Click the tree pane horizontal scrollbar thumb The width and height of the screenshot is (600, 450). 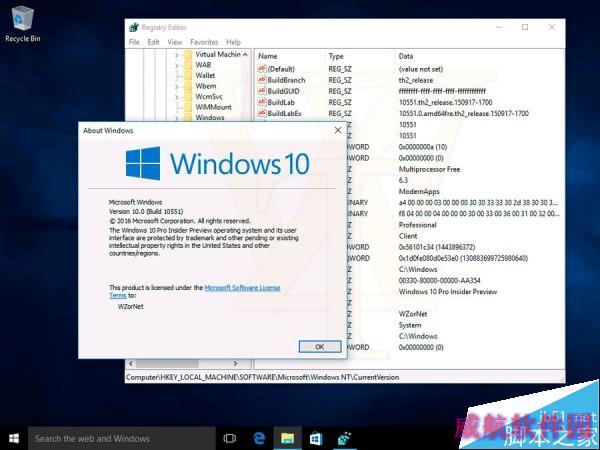[x=167, y=364]
